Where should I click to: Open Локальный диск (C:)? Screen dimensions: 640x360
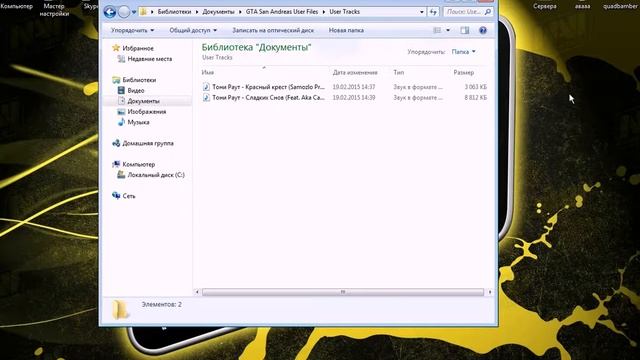[x=156, y=175]
